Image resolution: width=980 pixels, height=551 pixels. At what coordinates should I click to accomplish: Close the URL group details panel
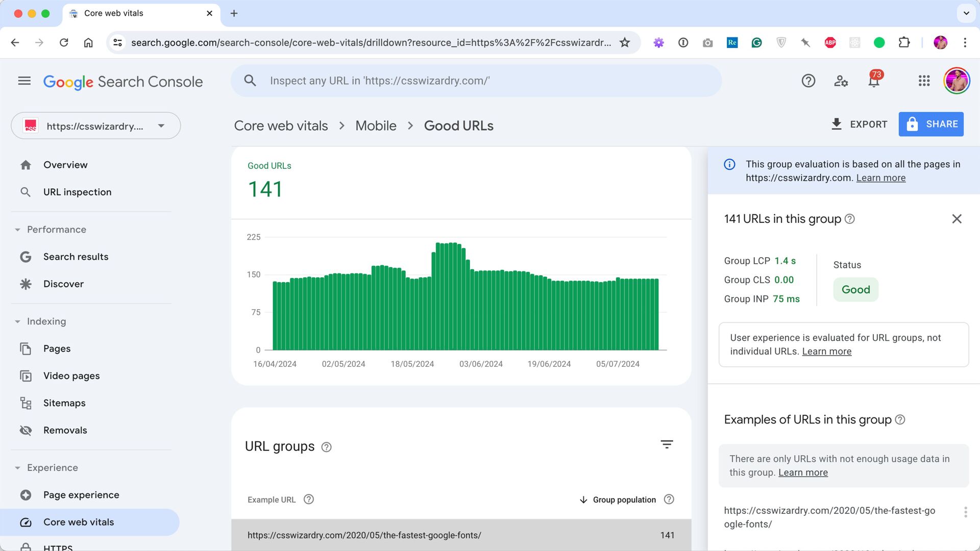click(957, 219)
